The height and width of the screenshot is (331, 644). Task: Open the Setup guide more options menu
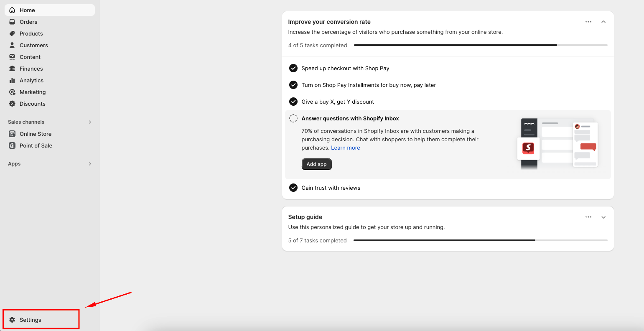588,217
